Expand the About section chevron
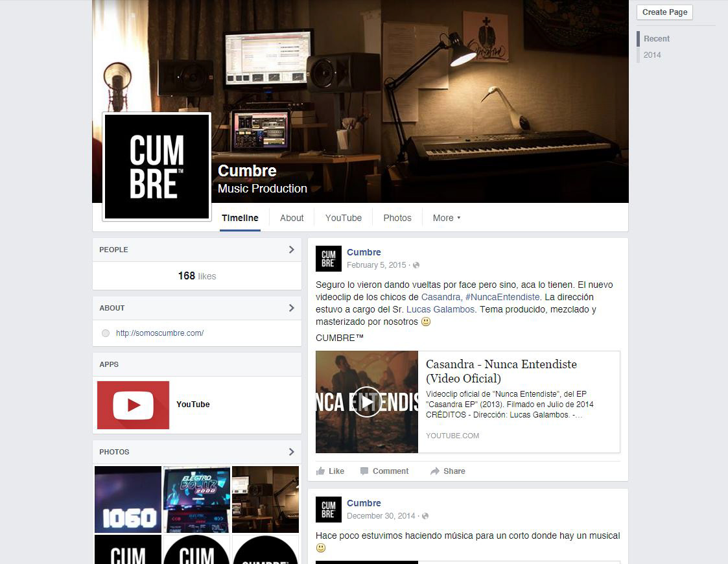 292,308
